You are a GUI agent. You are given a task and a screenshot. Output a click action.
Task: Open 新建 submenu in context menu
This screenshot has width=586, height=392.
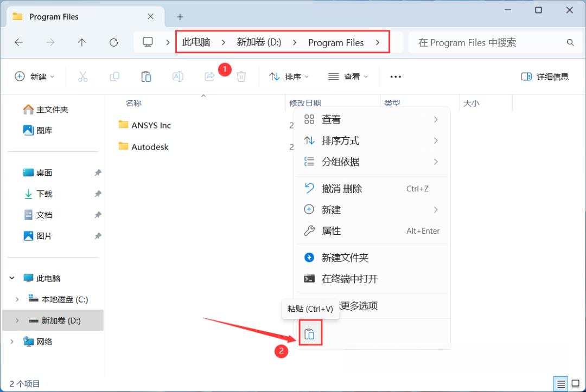372,210
